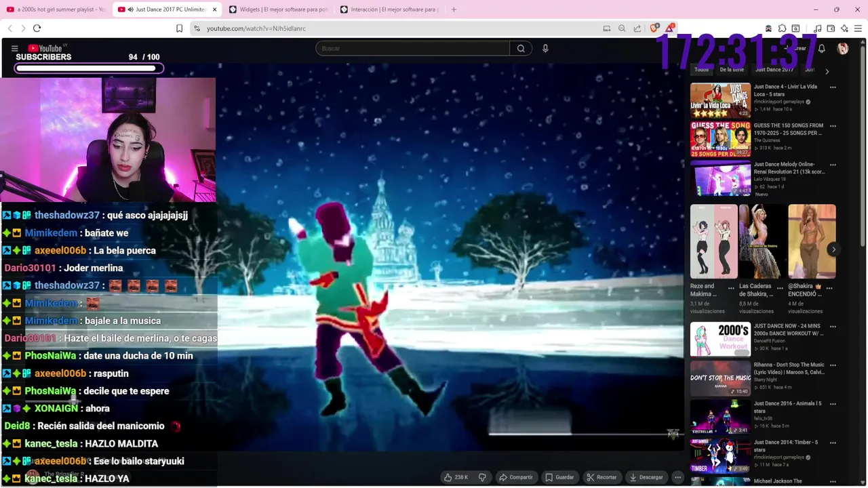This screenshot has width=868, height=488.
Task: Click the YouTube logo home link
Action: click(47, 48)
